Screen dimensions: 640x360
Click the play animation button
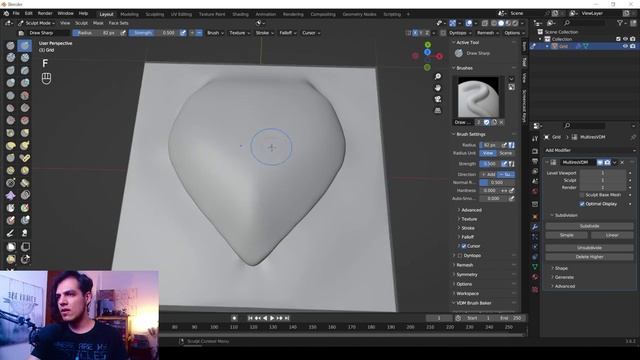272,318
